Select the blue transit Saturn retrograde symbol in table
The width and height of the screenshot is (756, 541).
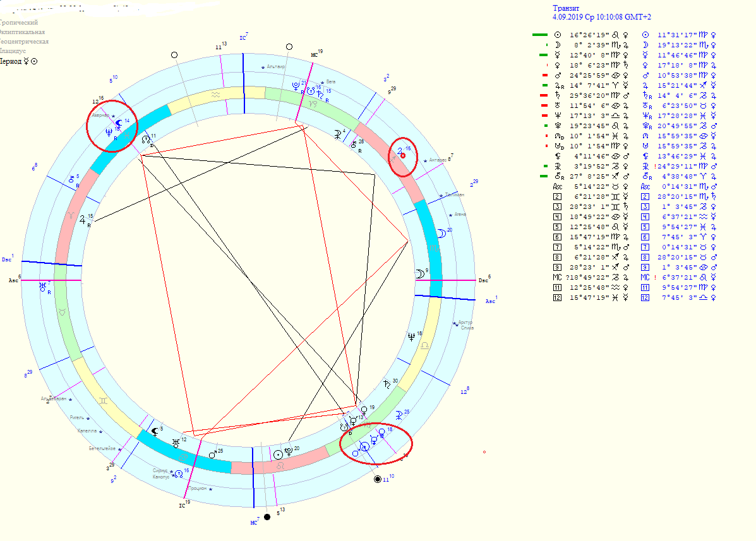[646, 95]
